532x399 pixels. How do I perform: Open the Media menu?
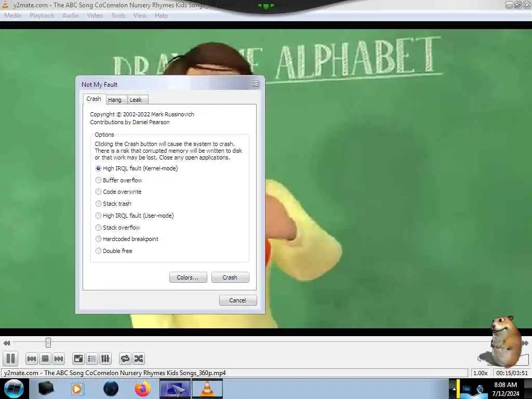tap(12, 15)
